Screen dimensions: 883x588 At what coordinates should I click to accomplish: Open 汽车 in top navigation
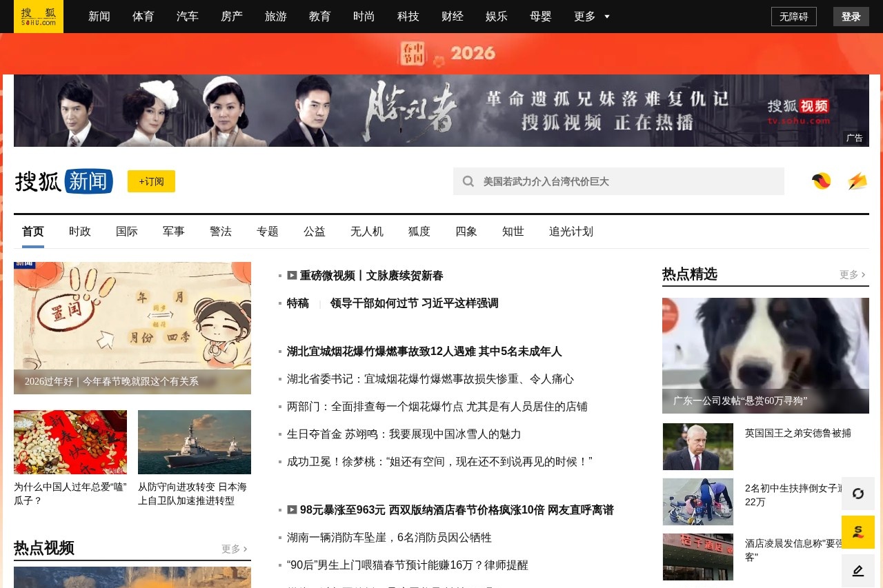[188, 17]
